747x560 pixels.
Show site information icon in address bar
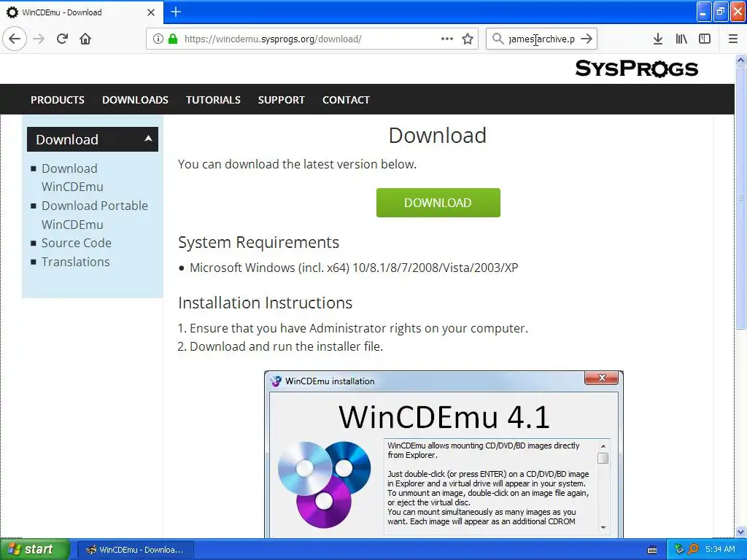(x=158, y=39)
